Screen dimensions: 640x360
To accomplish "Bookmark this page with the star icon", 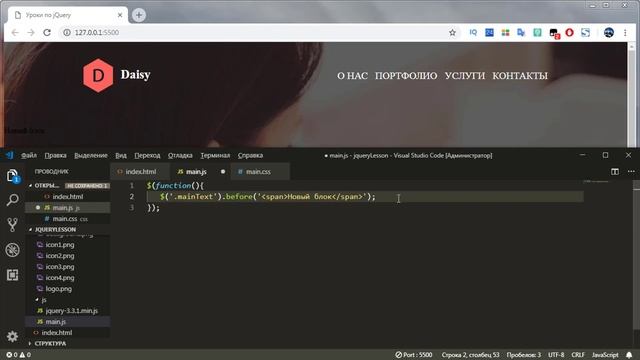I will 452,33.
